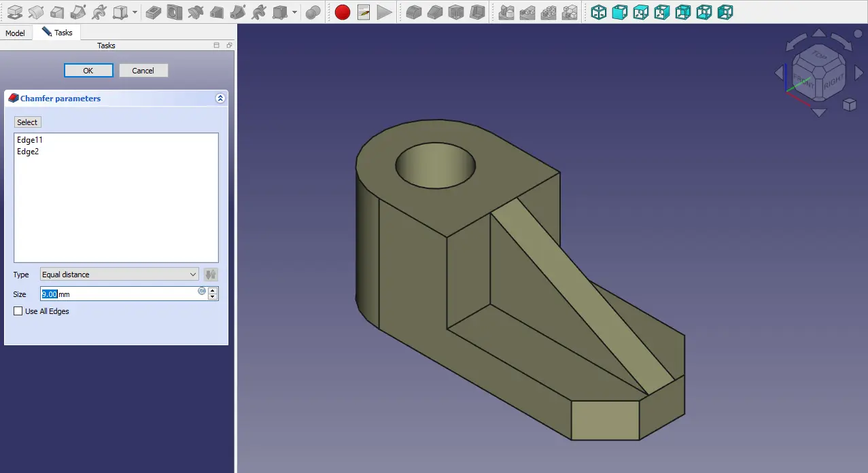Click the solid-faced teal cube icon
Image resolution: width=868 pixels, height=473 pixels.
pos(619,12)
